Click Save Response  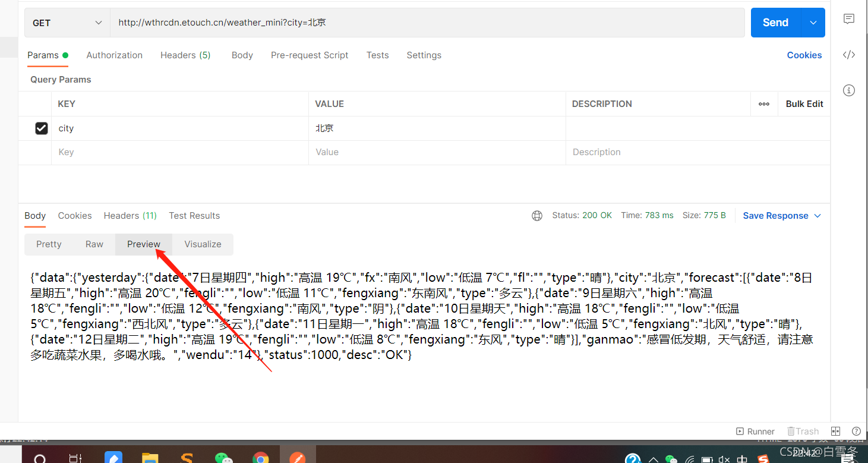point(775,216)
